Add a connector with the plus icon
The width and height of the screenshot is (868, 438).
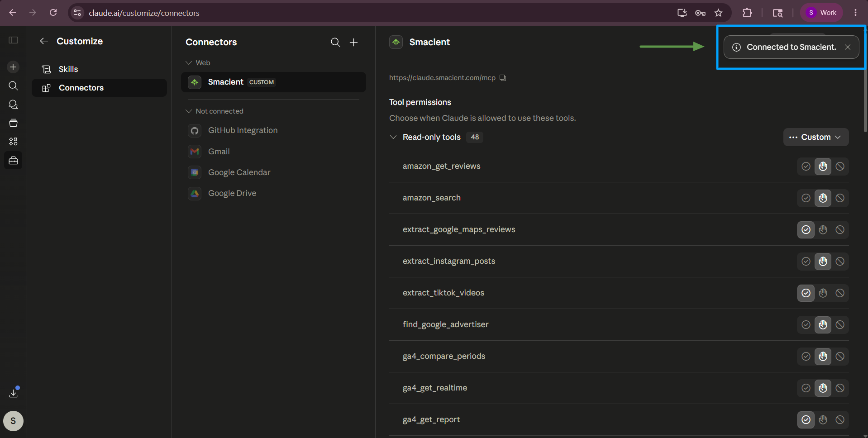tap(354, 42)
